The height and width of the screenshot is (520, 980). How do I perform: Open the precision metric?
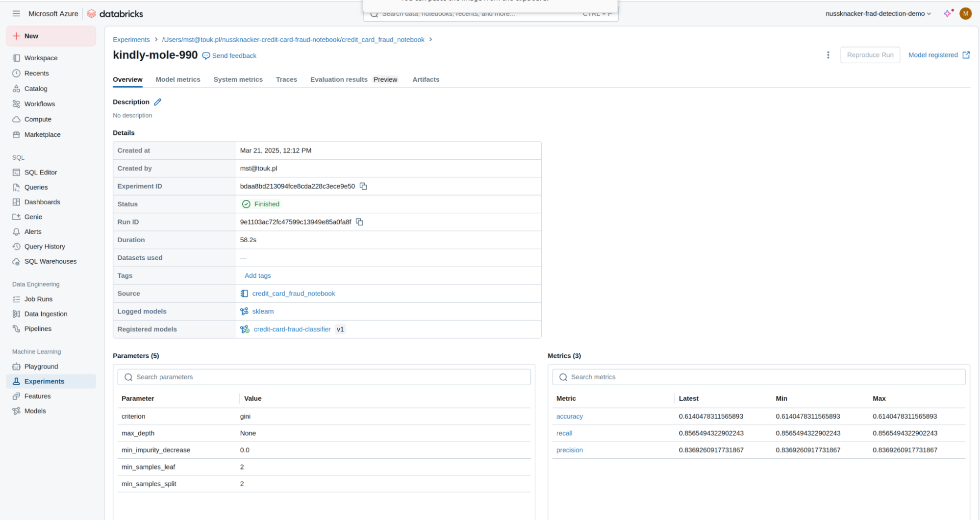570,450
